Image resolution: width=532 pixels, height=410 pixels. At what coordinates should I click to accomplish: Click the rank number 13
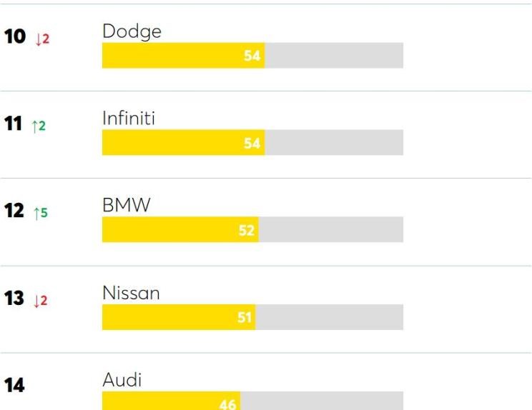coord(14,298)
